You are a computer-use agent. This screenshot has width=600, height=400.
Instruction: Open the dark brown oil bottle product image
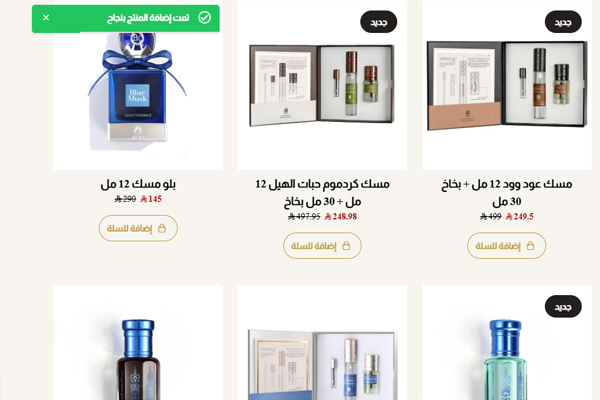(138, 343)
